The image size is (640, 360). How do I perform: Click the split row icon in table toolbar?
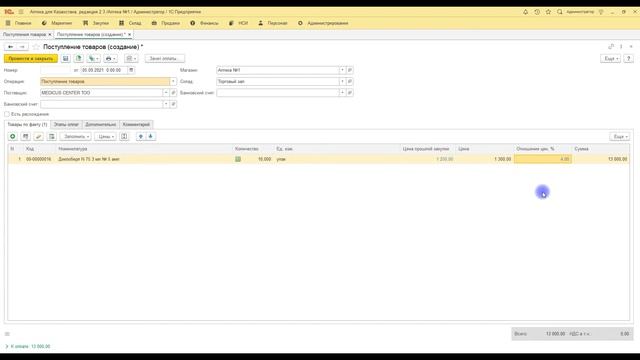(124, 136)
